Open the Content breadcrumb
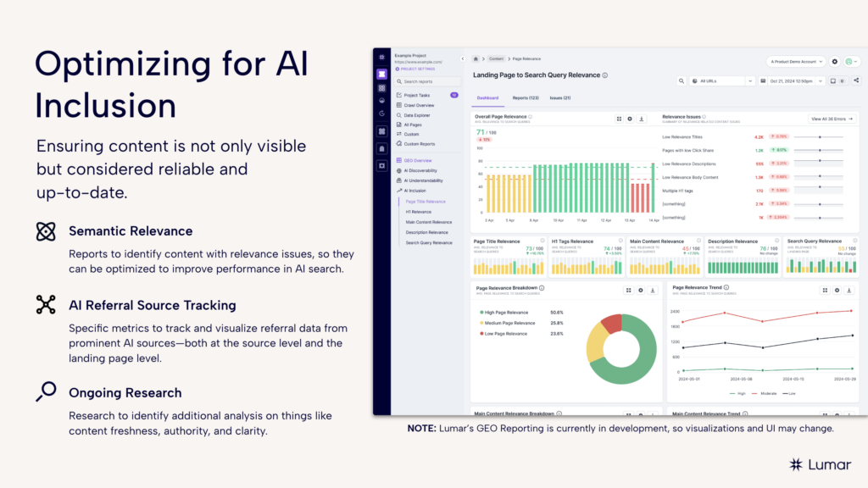 (x=496, y=58)
